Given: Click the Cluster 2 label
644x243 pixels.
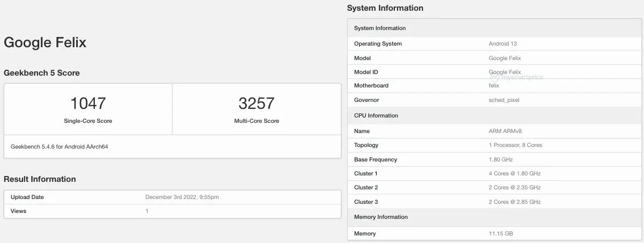Looking at the screenshot, I should 366,188.
